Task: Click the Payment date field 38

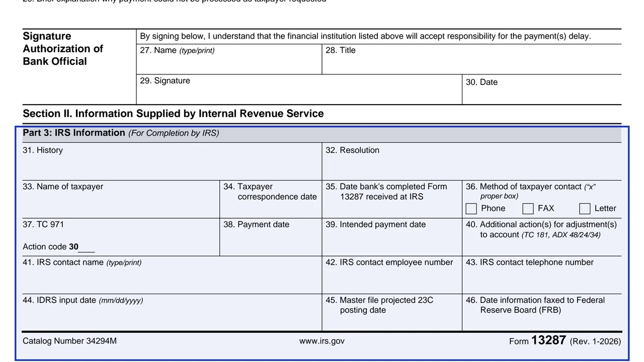Action: 271,237
